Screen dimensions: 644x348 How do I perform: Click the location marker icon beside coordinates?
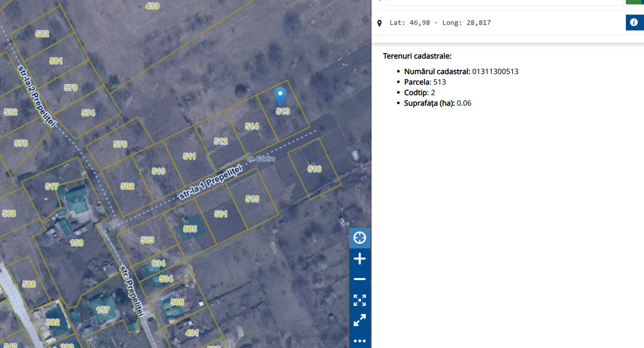click(x=379, y=23)
